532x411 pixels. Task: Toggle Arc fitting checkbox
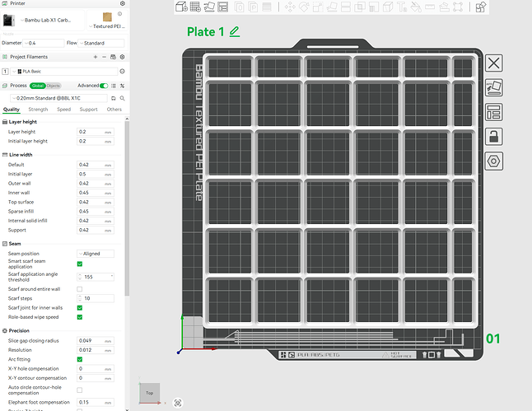(80, 359)
